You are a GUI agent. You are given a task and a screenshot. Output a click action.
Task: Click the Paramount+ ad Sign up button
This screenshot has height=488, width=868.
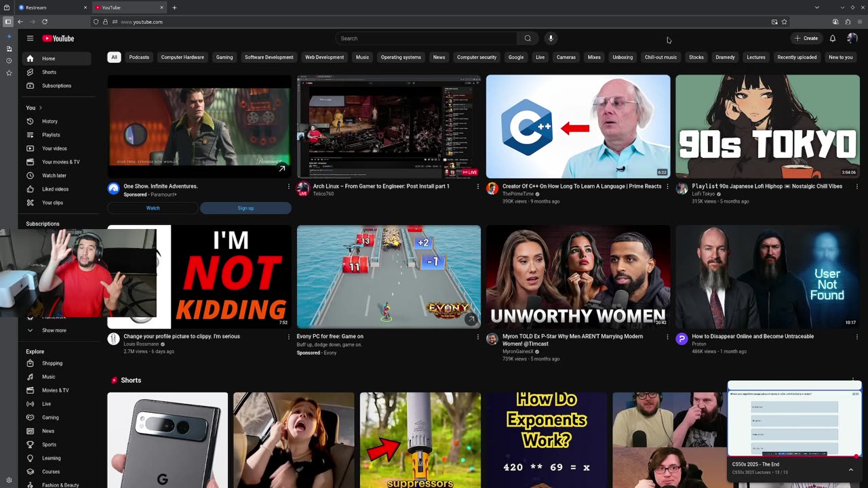click(245, 208)
